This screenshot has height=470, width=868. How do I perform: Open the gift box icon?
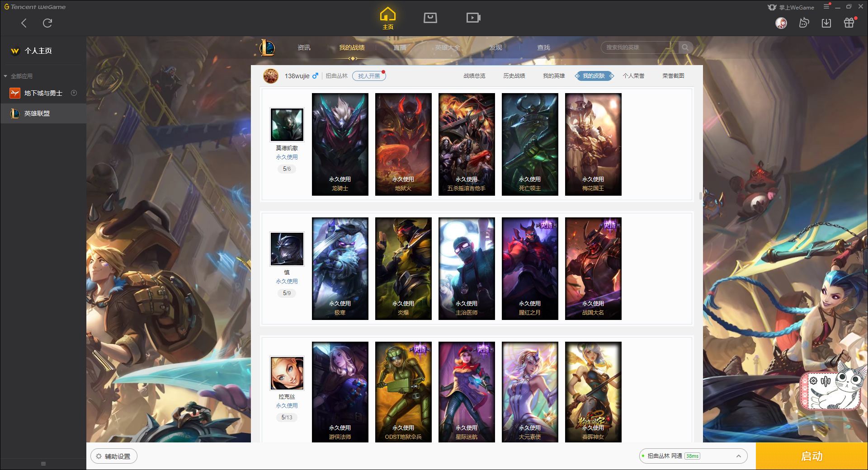849,23
